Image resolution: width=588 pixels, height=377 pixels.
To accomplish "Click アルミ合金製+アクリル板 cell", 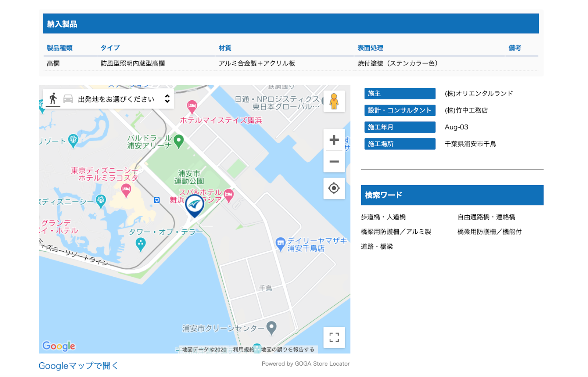I will click(257, 63).
